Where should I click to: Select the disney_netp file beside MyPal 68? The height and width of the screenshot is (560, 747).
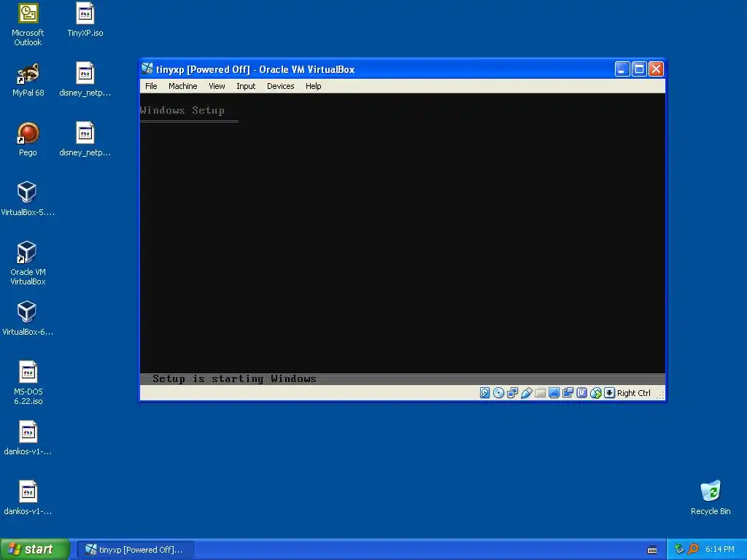click(85, 80)
